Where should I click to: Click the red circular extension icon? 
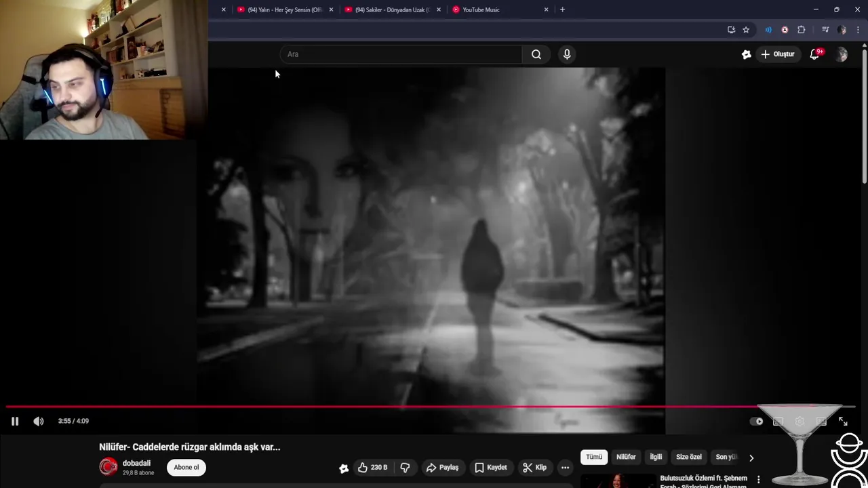pos(785,30)
